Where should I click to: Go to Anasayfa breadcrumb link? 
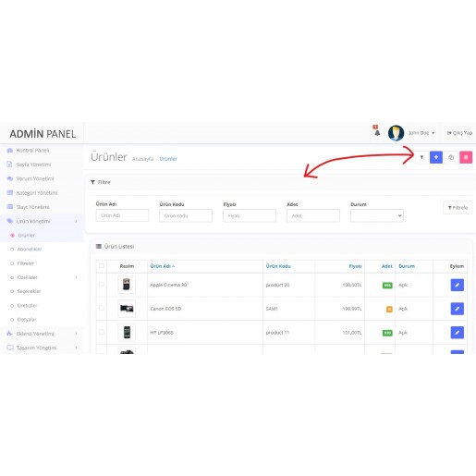point(142,159)
